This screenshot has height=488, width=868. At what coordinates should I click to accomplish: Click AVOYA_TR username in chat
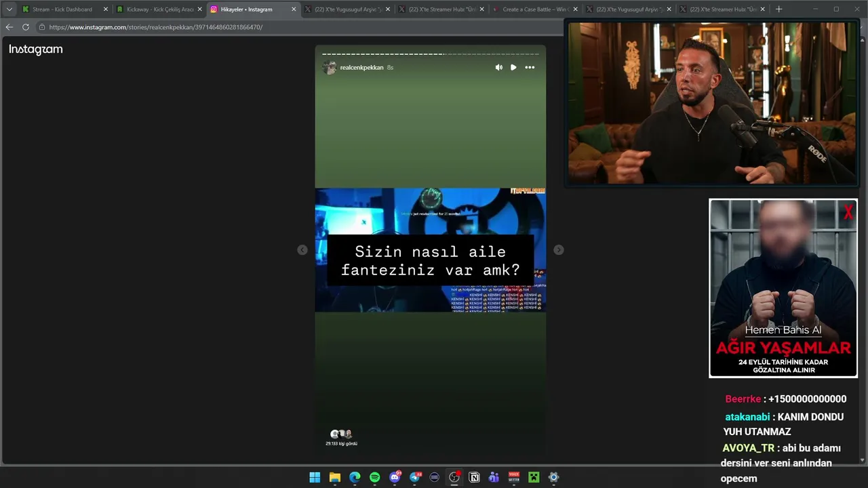click(748, 448)
